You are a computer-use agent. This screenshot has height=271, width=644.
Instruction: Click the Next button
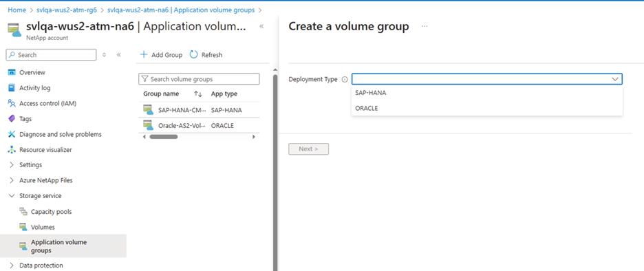[x=308, y=149]
